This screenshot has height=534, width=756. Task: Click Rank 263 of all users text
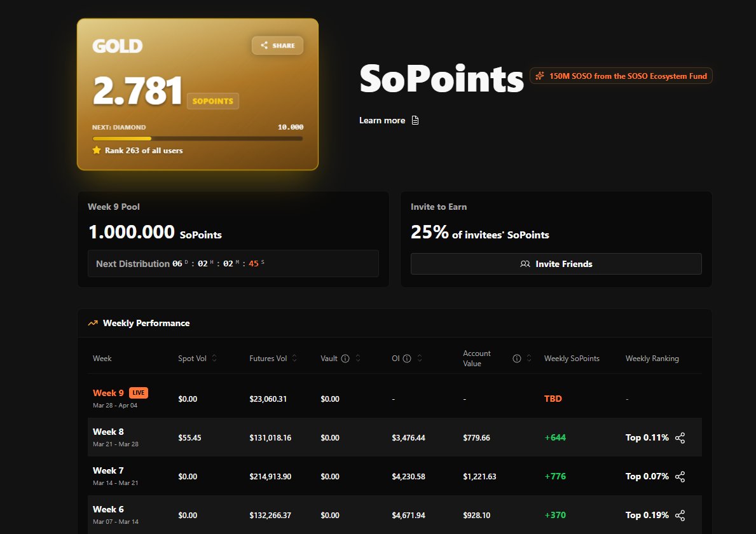point(144,151)
